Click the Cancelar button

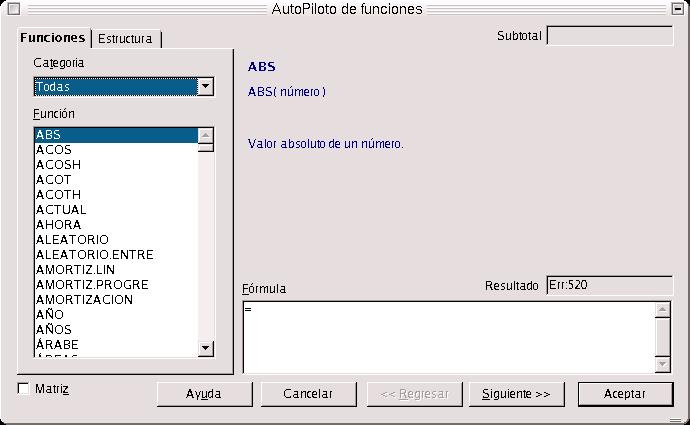(308, 394)
